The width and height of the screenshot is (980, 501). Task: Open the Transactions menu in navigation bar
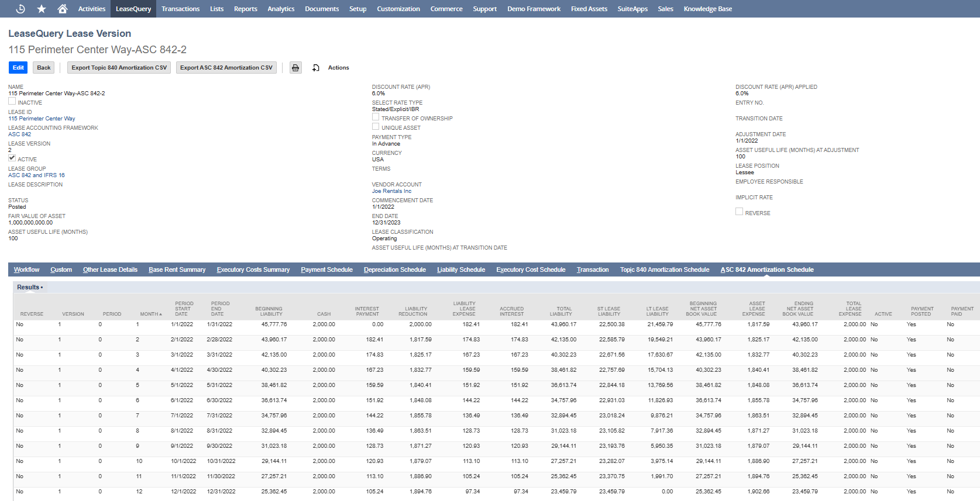tap(180, 9)
